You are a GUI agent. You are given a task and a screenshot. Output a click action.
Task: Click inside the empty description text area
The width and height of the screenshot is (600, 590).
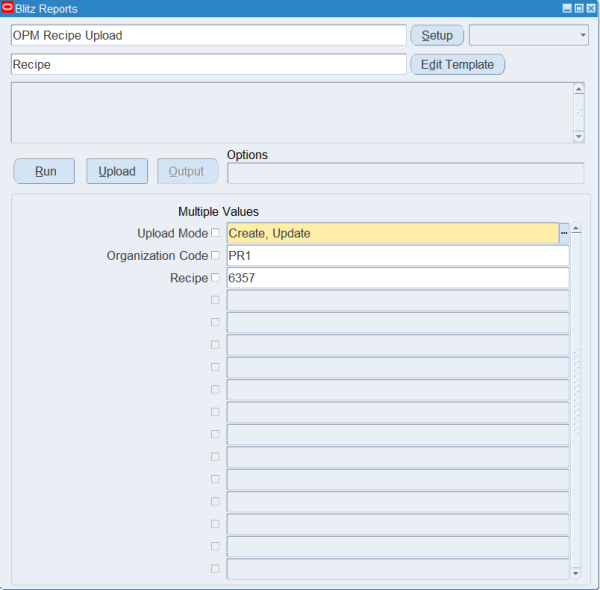[292, 112]
